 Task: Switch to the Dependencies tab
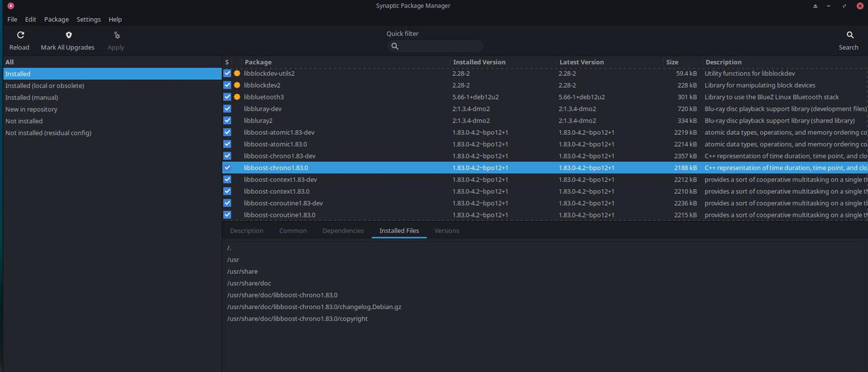pos(343,231)
